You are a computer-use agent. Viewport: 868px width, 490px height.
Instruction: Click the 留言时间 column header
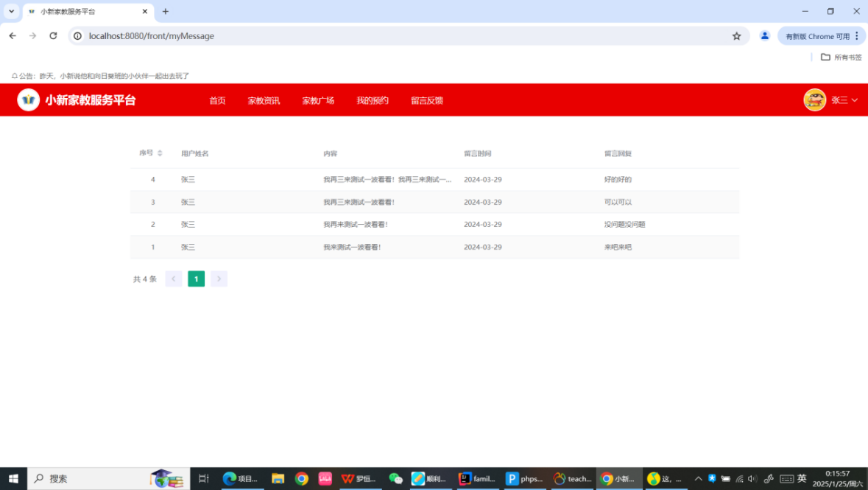477,153
